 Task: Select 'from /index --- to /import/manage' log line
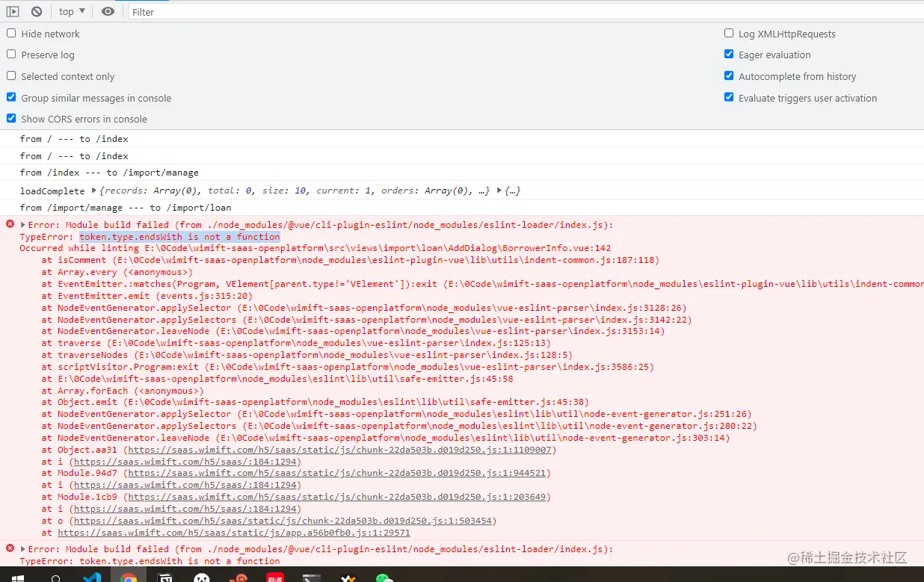[109, 173]
